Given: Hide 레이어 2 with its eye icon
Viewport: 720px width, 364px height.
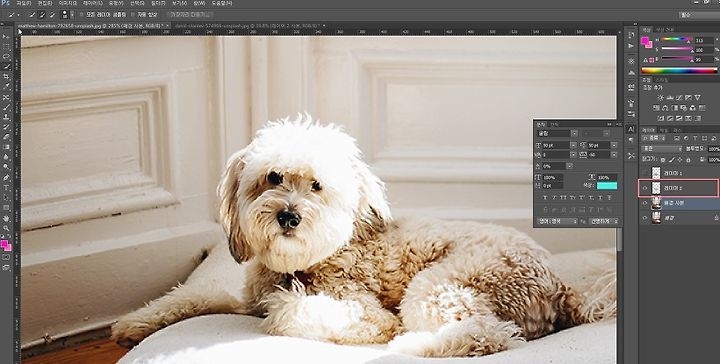Looking at the screenshot, I should pyautogui.click(x=644, y=188).
